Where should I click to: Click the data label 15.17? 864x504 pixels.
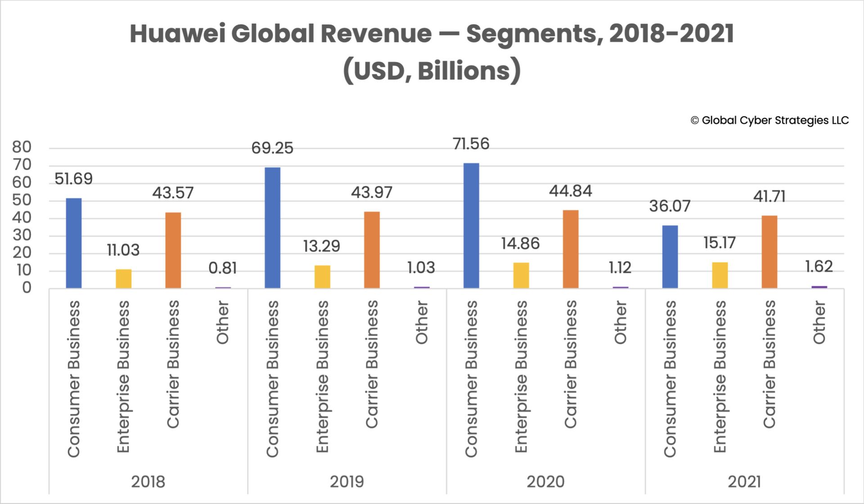(720, 243)
